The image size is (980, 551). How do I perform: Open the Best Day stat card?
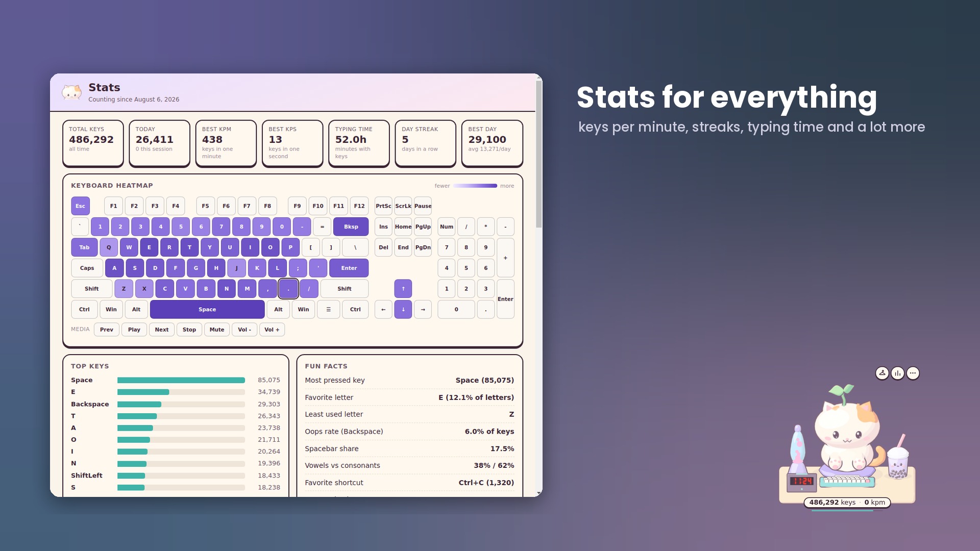(x=492, y=143)
